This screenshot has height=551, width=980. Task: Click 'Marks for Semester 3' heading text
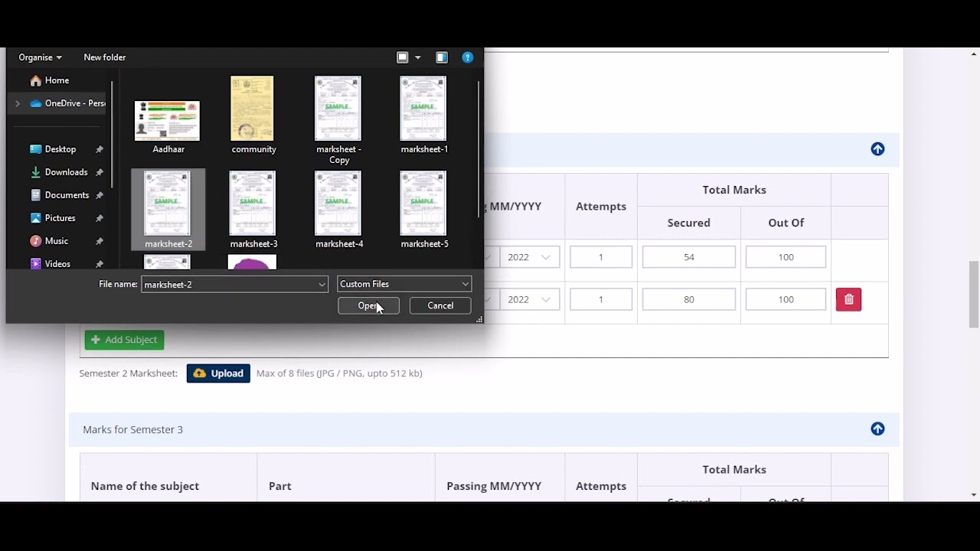point(132,429)
